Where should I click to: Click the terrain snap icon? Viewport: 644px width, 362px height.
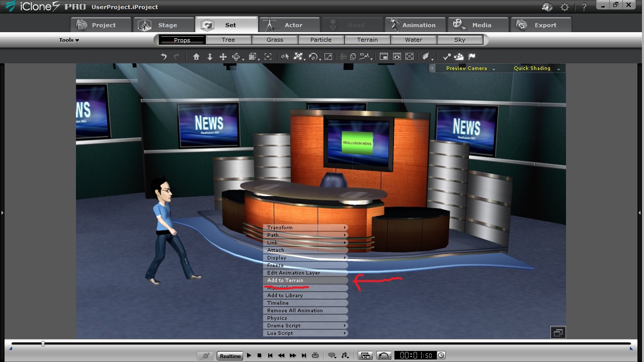tap(459, 56)
